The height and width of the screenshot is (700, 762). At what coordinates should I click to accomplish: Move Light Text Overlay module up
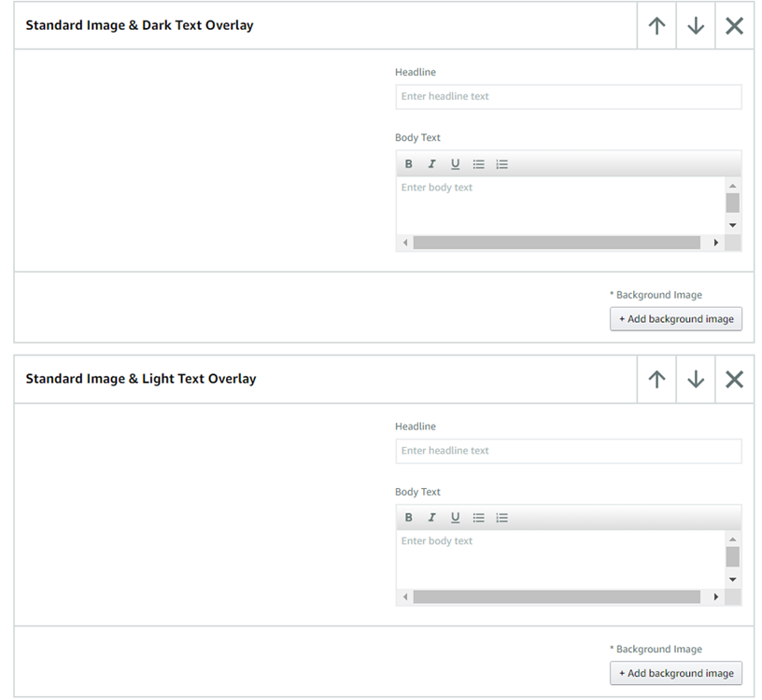(x=656, y=379)
